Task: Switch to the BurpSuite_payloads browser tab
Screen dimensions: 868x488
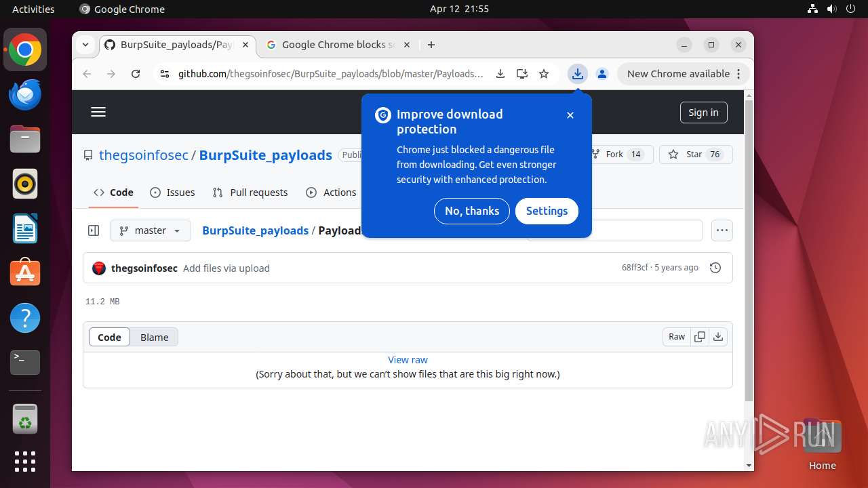Action: 178,45
